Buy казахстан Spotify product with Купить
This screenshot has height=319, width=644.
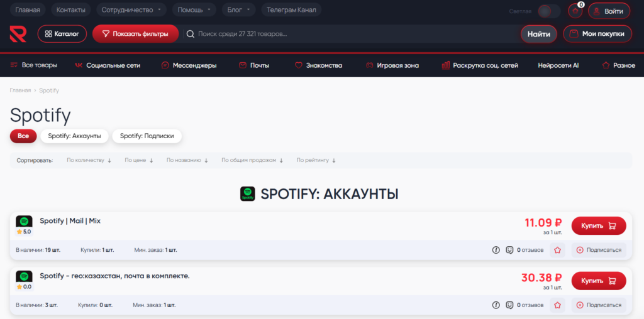coord(599,281)
